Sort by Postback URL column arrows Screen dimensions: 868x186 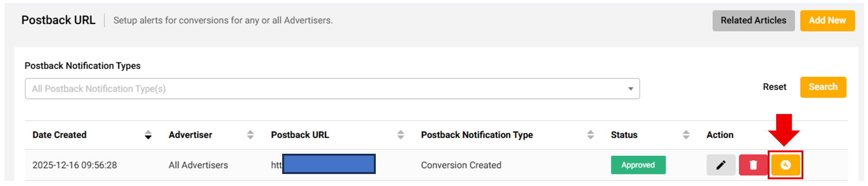[x=401, y=135]
